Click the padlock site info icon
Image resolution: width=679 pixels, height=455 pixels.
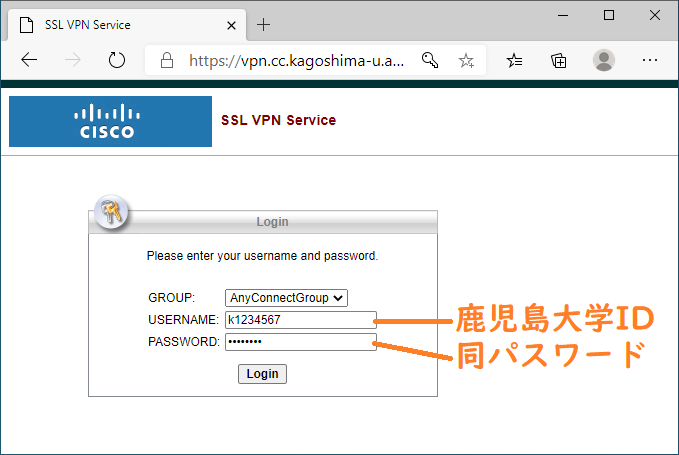(x=167, y=60)
